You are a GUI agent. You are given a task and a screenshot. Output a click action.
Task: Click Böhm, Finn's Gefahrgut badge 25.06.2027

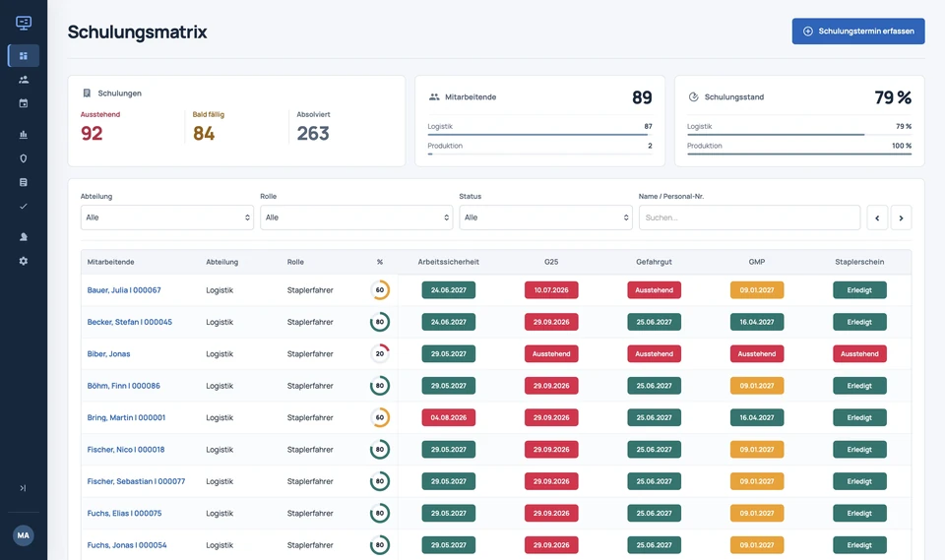[x=654, y=386]
